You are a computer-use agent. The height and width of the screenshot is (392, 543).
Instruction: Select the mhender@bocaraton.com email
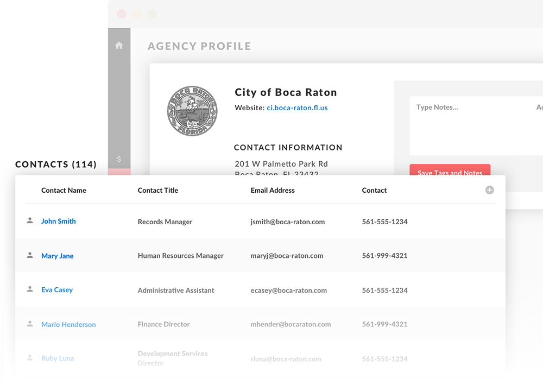pyautogui.click(x=291, y=324)
